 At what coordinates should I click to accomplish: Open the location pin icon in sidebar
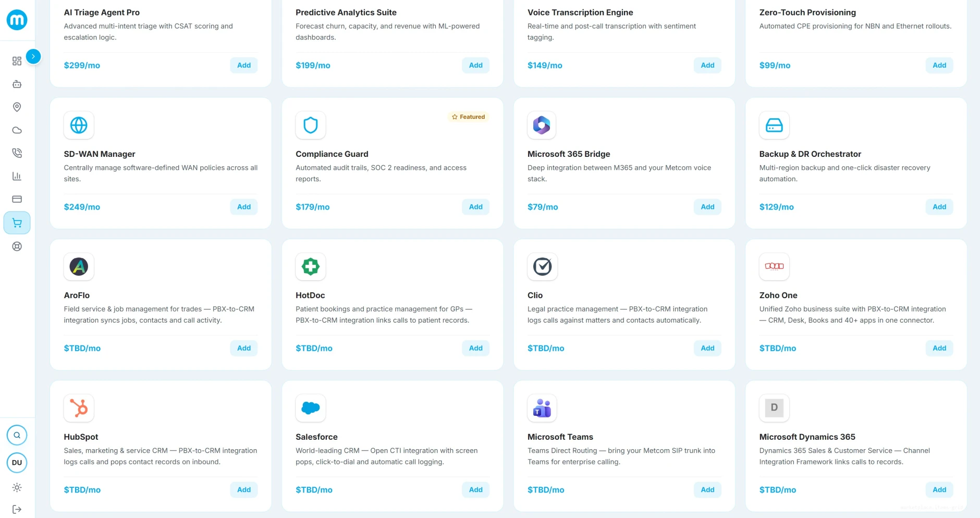17,107
